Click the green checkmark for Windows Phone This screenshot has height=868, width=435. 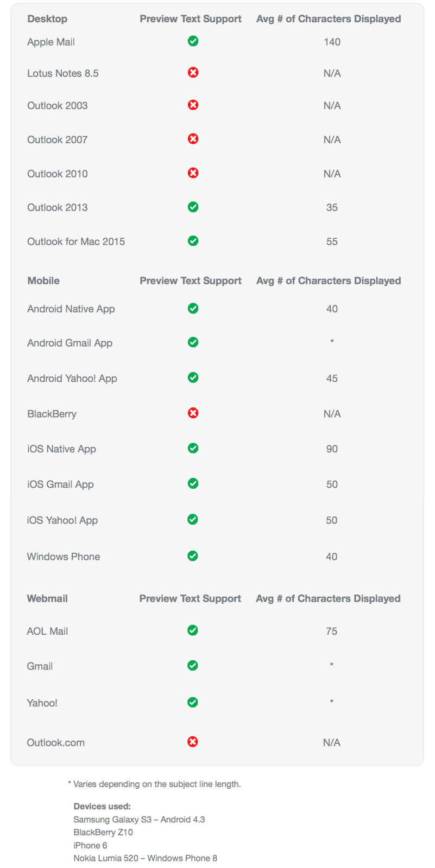(192, 556)
